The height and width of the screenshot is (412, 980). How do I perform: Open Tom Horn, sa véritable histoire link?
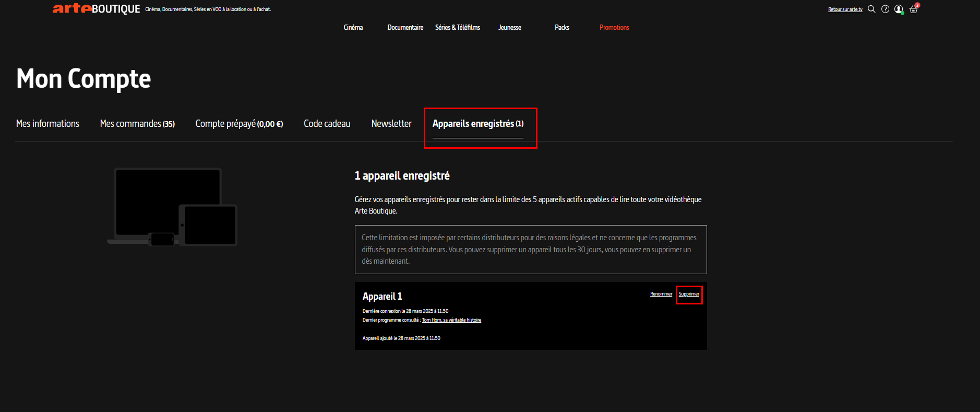click(x=451, y=320)
